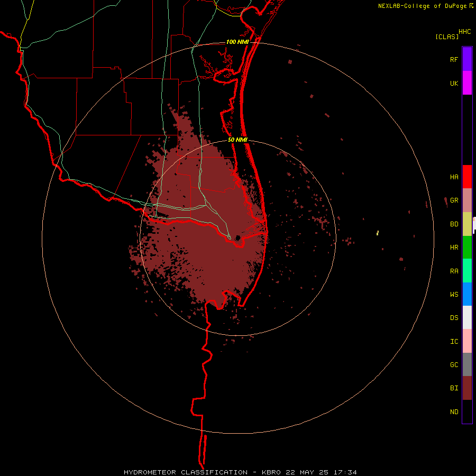Click the DS white legend swatch

coord(467,317)
